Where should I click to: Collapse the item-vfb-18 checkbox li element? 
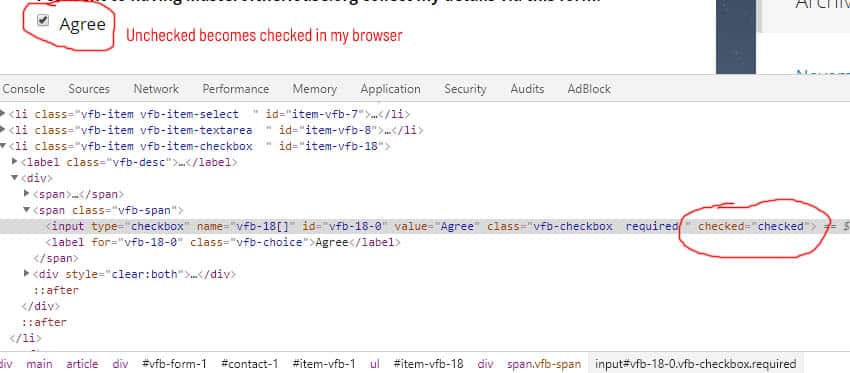point(4,146)
